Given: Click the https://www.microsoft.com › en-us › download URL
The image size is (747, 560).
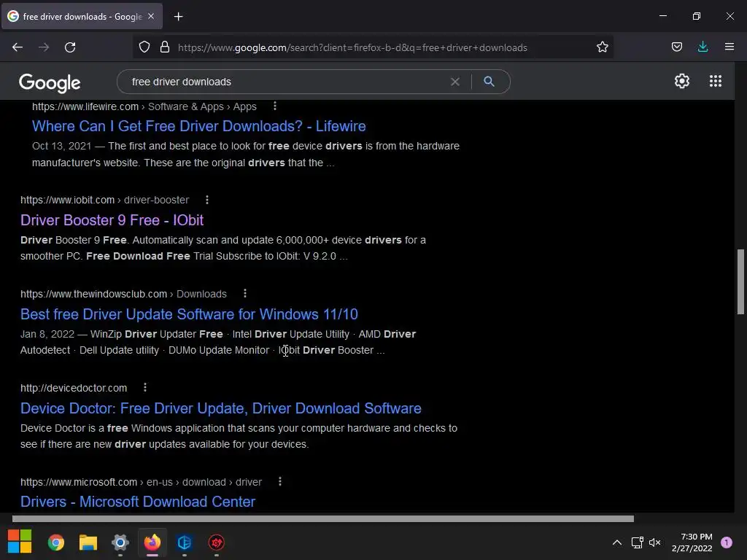Looking at the screenshot, I should pos(141,482).
